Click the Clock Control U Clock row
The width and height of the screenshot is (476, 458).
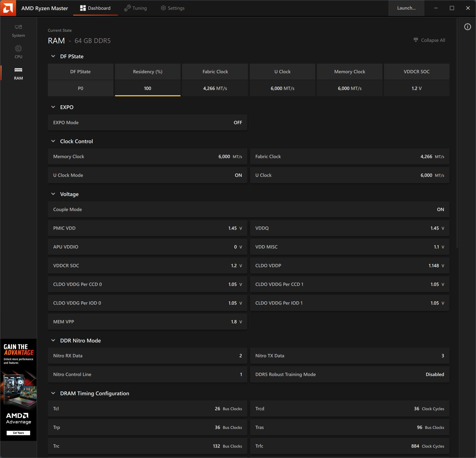pos(350,175)
